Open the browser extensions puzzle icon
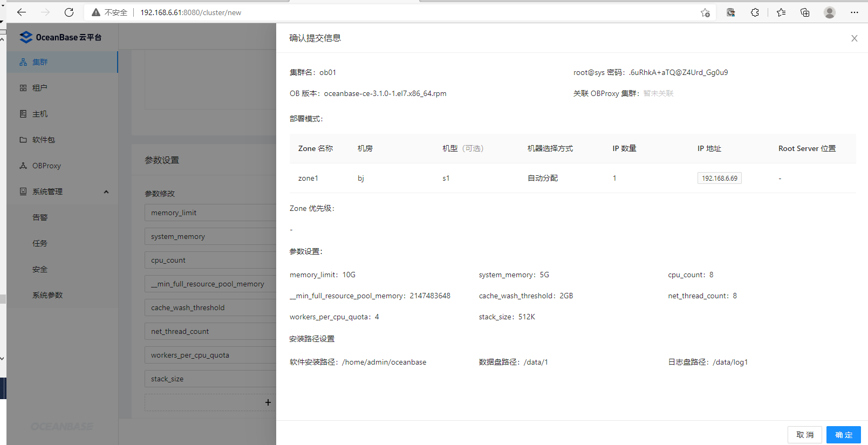 click(x=755, y=12)
